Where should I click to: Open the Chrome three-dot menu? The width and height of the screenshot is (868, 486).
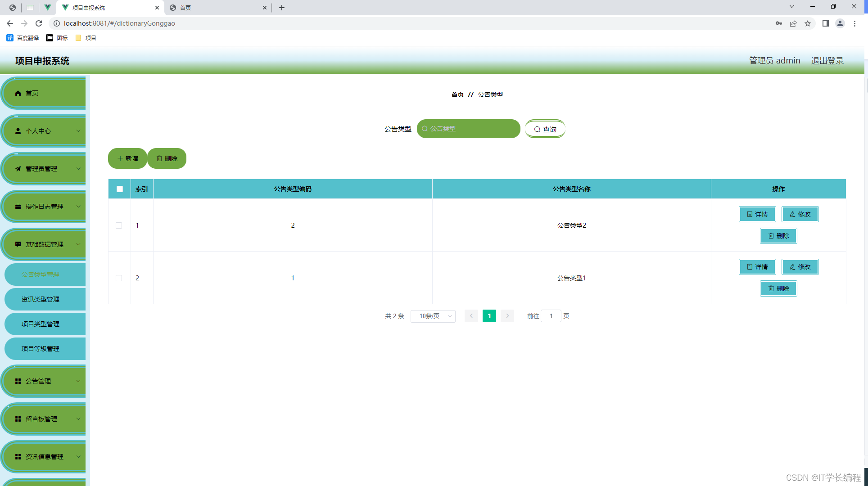pyautogui.click(x=854, y=23)
